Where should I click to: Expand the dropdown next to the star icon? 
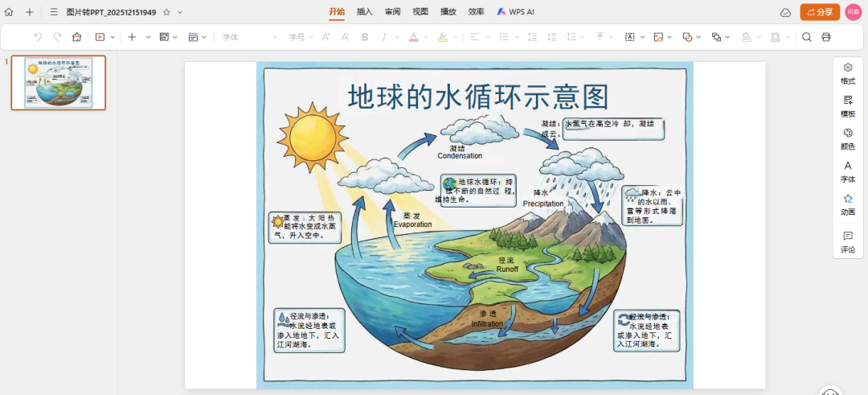coord(180,11)
